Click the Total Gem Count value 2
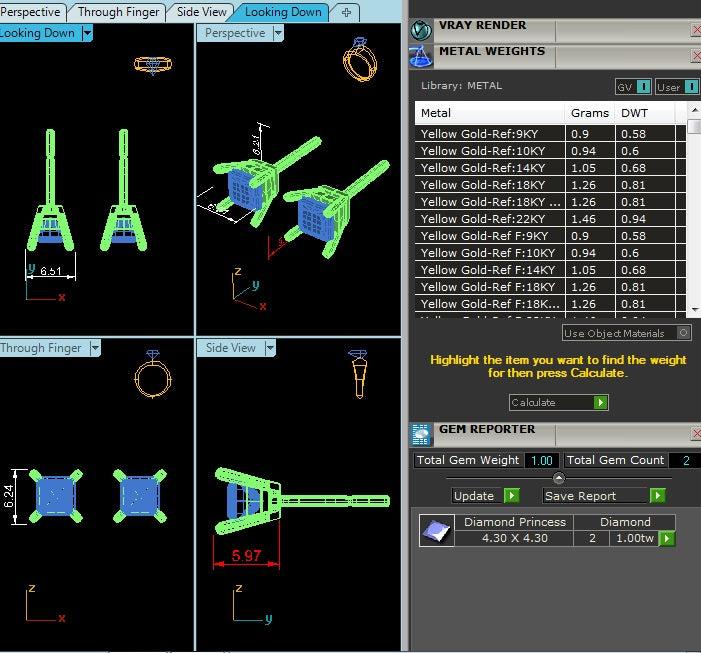 [685, 460]
